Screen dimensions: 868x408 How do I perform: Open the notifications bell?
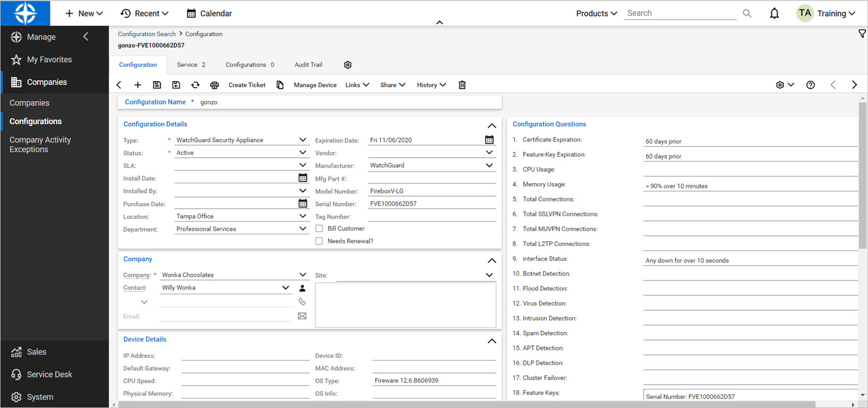(774, 13)
